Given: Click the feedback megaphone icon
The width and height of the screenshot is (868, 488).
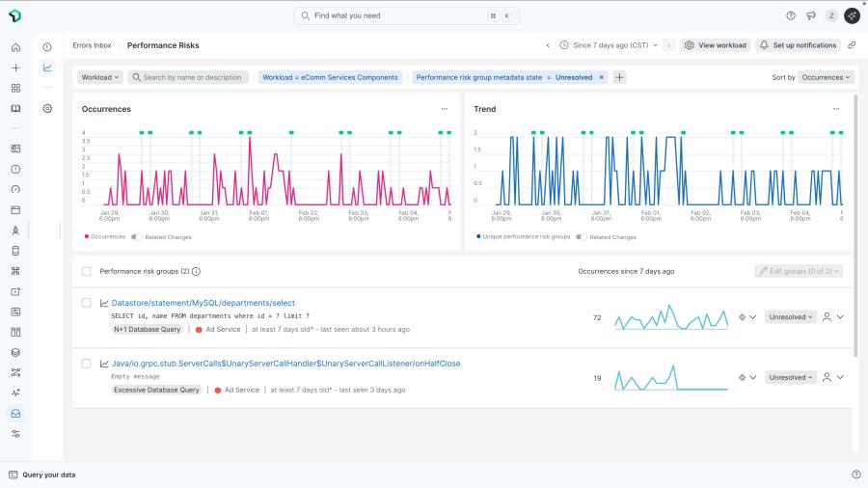Looking at the screenshot, I should coord(811,16).
